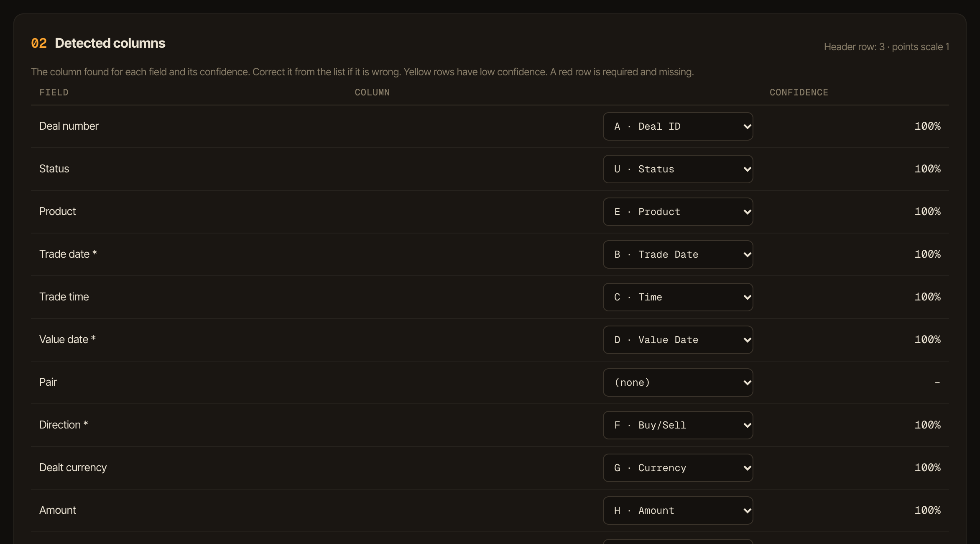The height and width of the screenshot is (544, 980).
Task: Click the orange 02 step number
Action: pyautogui.click(x=39, y=43)
